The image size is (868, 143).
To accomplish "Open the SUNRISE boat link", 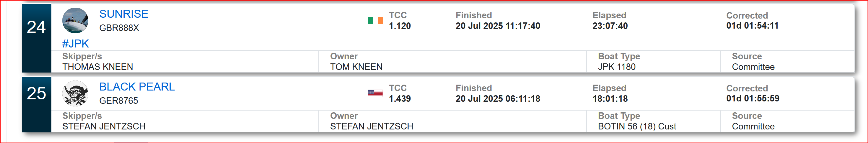I will [124, 14].
